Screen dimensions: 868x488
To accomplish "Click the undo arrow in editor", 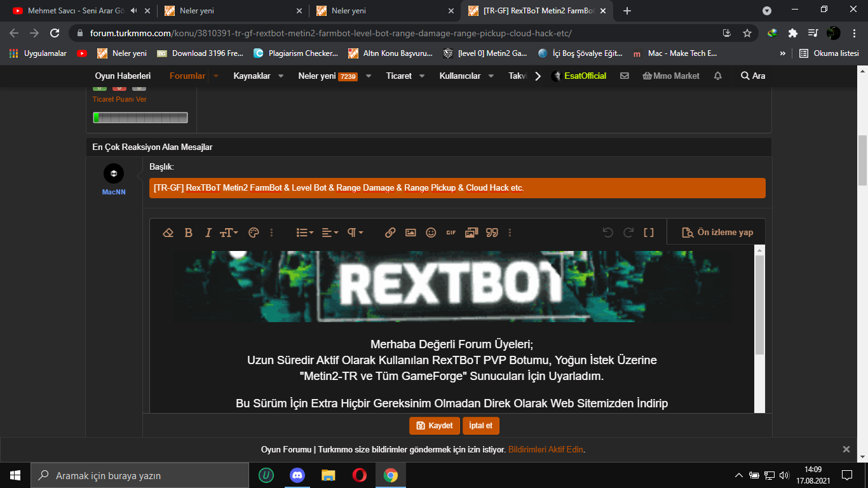I will [x=607, y=233].
